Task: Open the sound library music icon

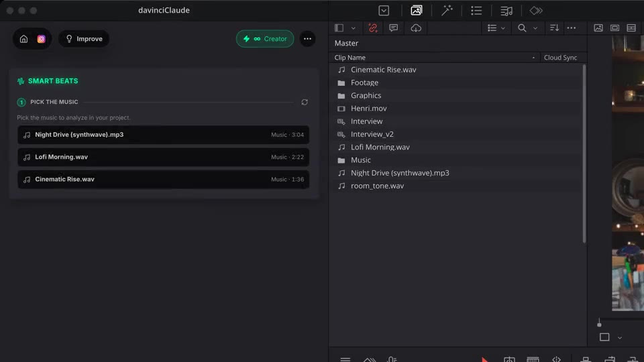Action: pyautogui.click(x=506, y=11)
